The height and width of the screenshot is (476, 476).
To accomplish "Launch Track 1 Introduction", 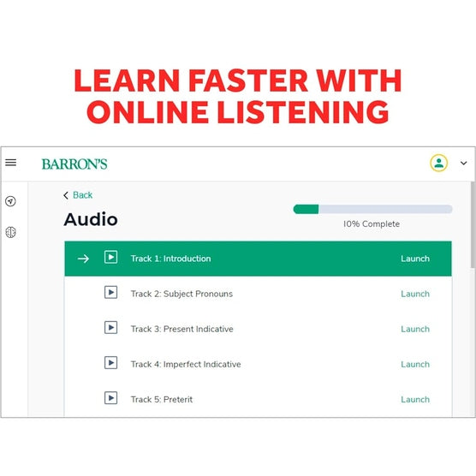I will 415,259.
